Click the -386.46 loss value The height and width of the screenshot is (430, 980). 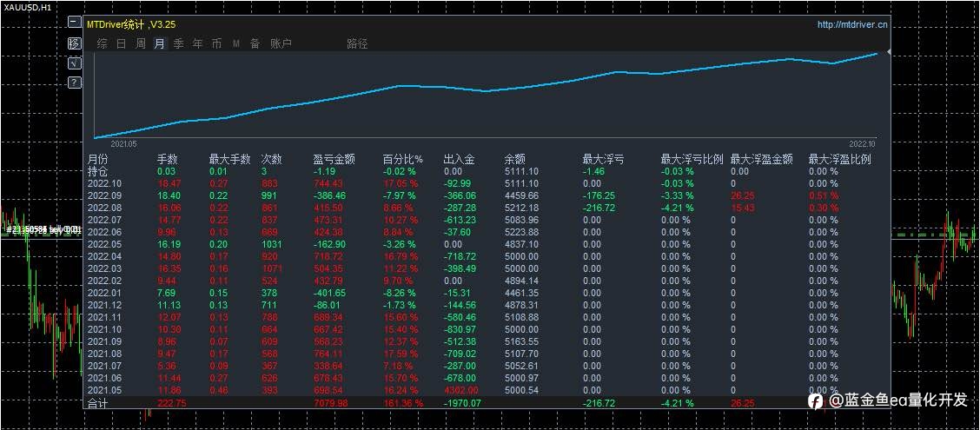point(330,195)
